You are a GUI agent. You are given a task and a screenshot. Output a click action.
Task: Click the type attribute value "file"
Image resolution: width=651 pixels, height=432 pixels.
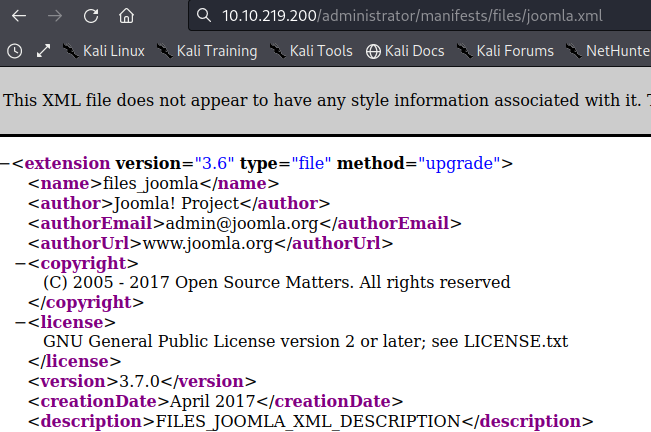click(x=311, y=163)
